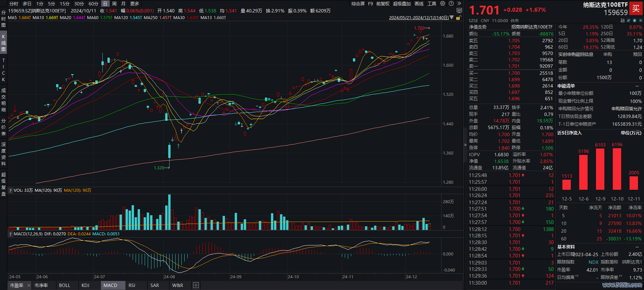Open the 更多 more periods menu

pyautogui.click(x=135, y=4)
